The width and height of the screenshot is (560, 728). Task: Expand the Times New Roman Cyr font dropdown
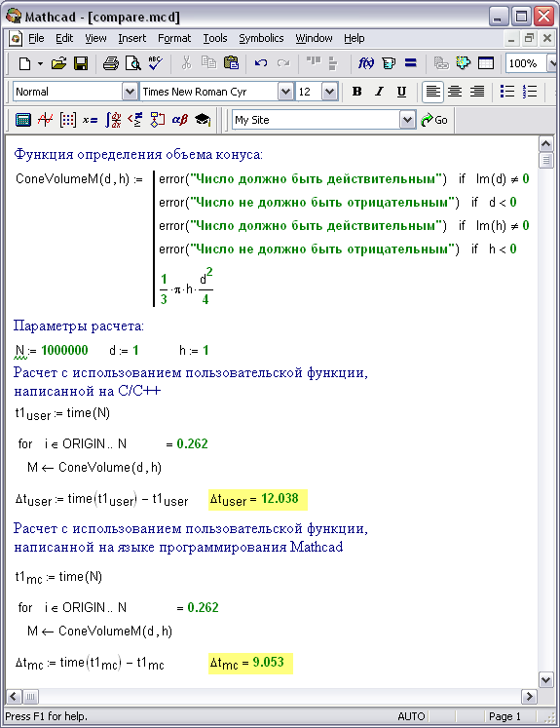click(285, 92)
